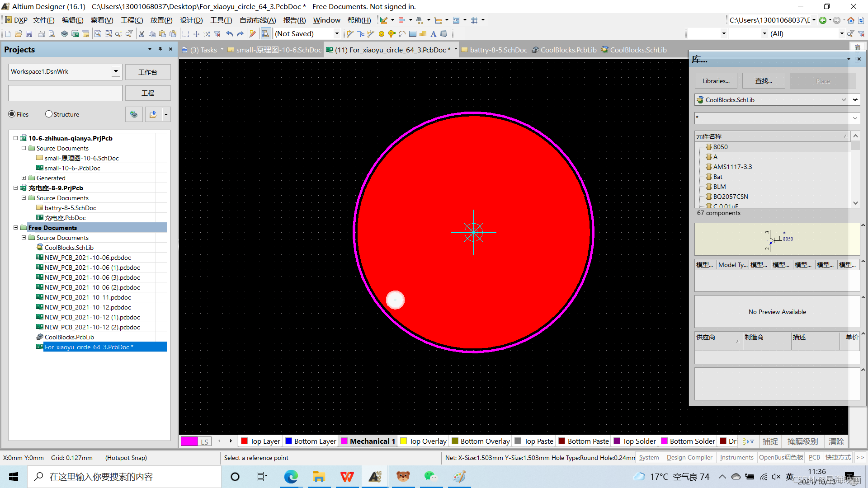The width and height of the screenshot is (868, 488).
Task: Select the Place Arc tool
Action: 402,34
